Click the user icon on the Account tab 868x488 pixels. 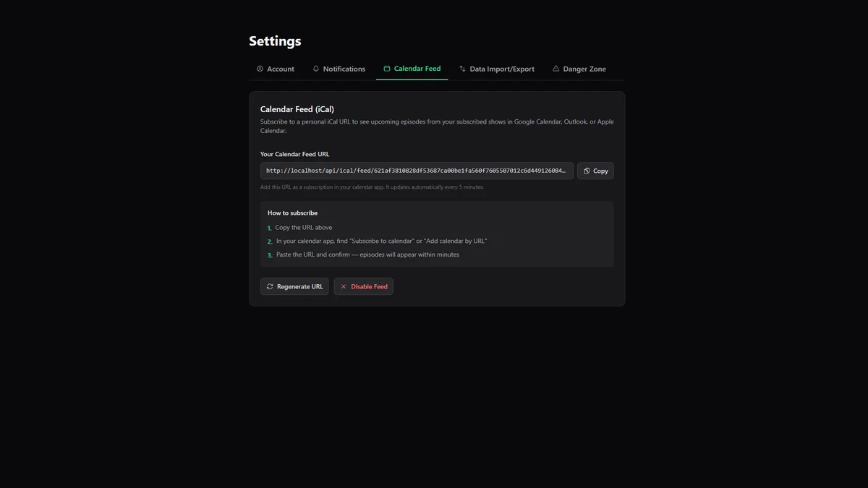coord(260,69)
